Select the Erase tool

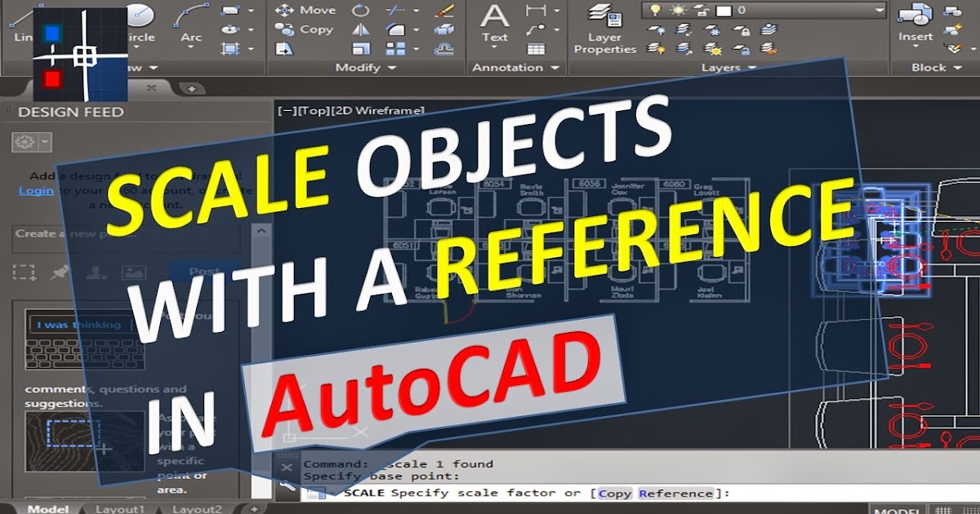point(443,11)
